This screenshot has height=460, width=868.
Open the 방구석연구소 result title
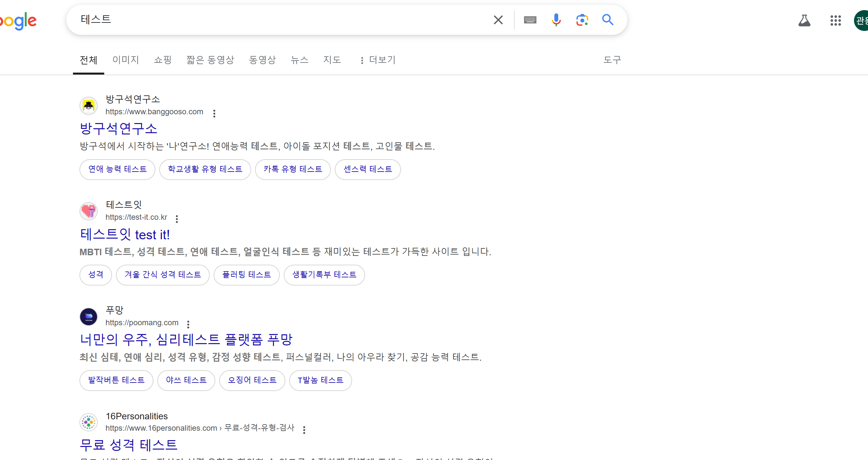119,129
